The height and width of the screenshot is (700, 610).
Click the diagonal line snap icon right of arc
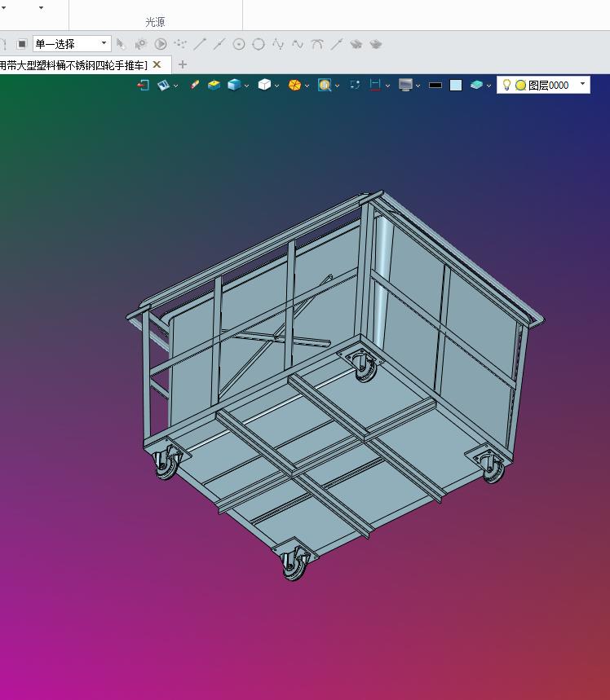tap(337, 44)
